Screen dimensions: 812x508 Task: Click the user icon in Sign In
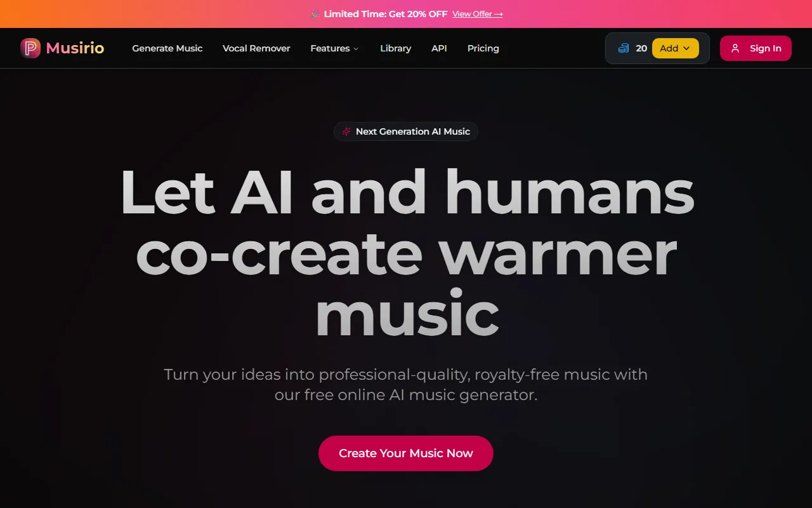735,48
